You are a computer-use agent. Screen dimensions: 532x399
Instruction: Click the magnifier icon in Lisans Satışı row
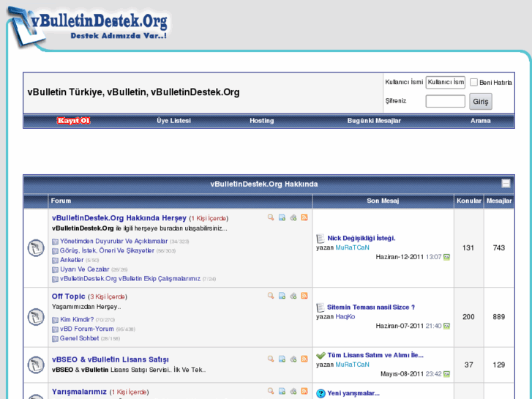[271, 359]
